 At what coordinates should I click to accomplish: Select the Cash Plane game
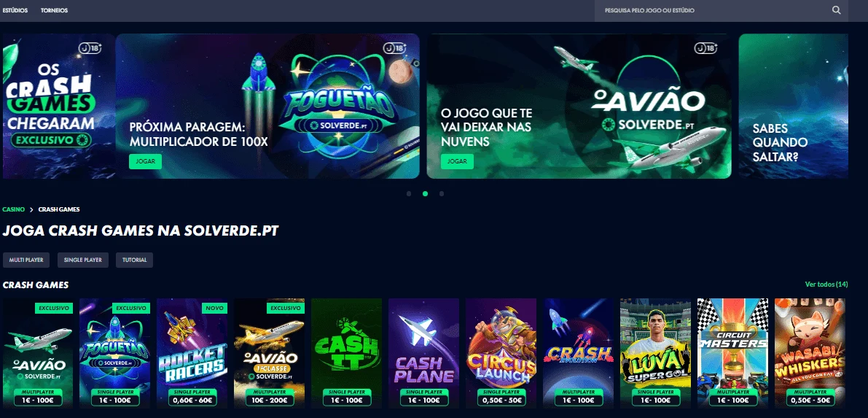tap(423, 352)
